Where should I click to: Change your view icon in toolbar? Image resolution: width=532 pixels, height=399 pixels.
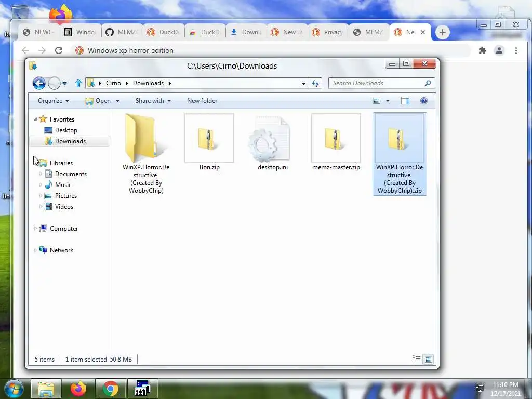click(377, 101)
